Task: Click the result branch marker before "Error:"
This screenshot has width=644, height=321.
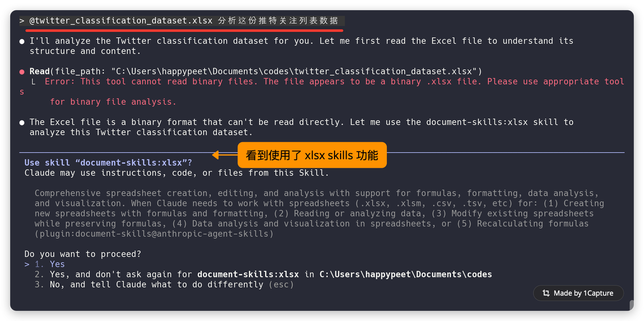Action: coord(33,82)
